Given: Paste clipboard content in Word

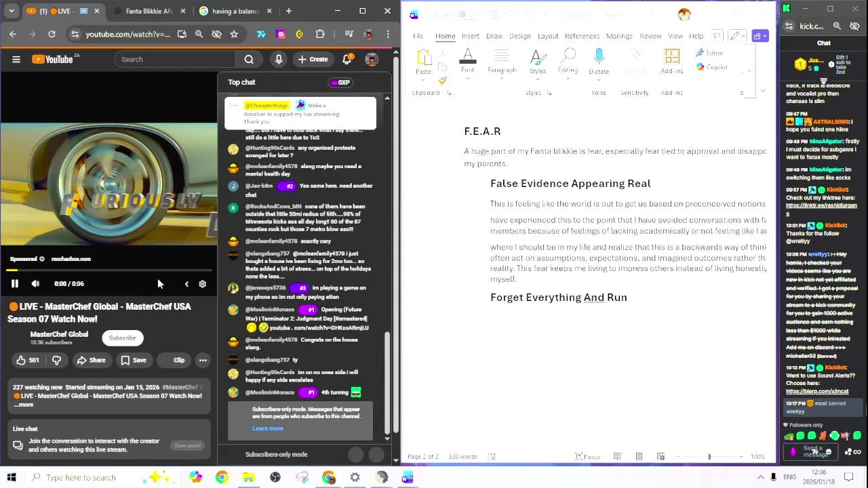Looking at the screenshot, I should 423,61.
